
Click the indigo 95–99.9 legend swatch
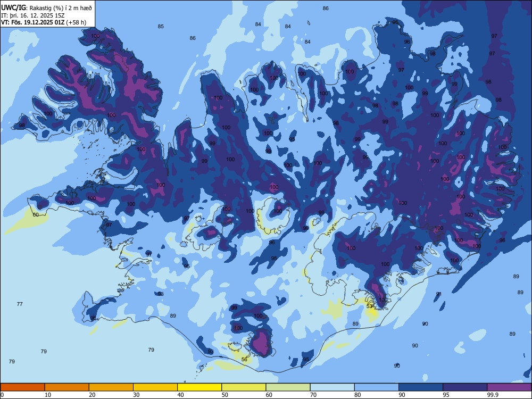point(465,387)
